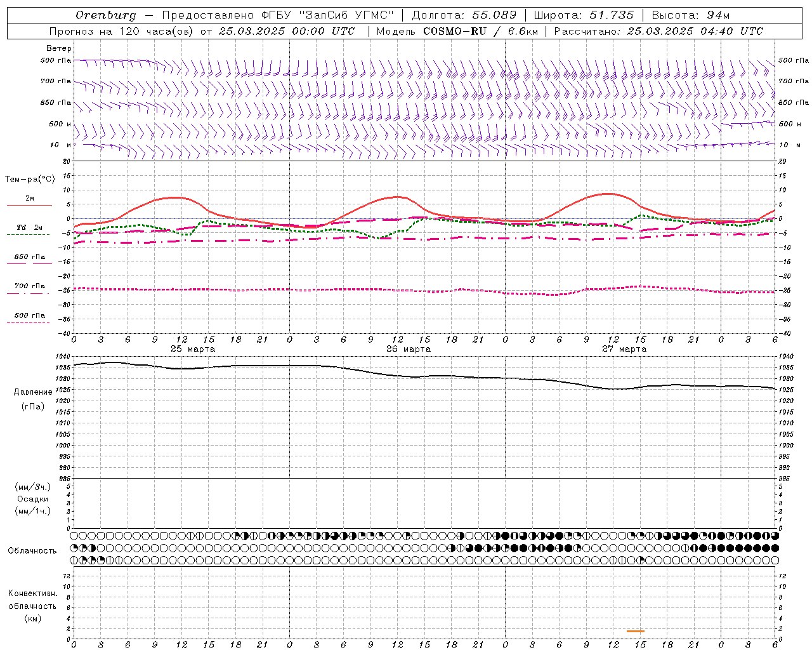This screenshot has width=812, height=650.
Task: Click the Осадки precipitation label
Action: tap(33, 499)
